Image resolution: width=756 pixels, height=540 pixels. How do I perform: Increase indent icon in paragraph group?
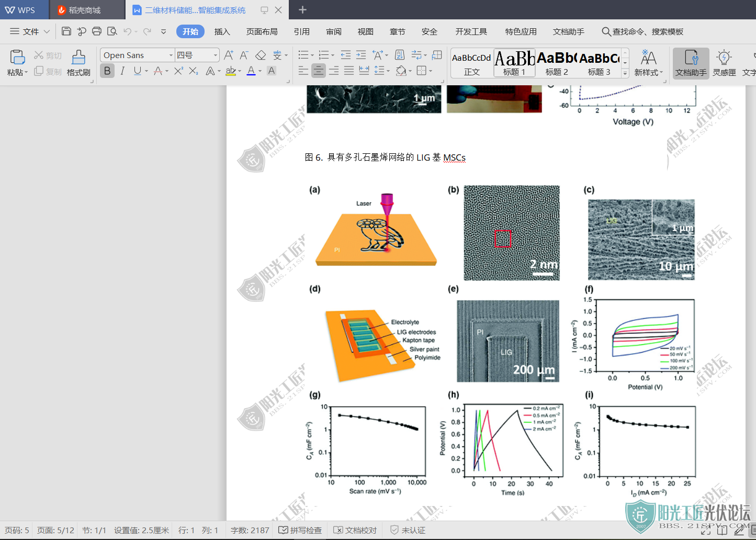(361, 55)
